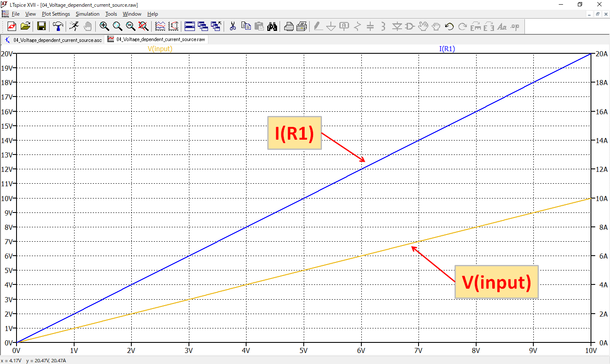Open the Simulation menu

tap(88, 14)
